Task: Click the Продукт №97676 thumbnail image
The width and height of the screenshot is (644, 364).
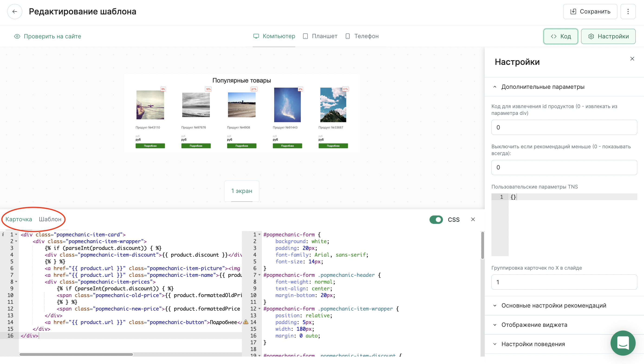Action: [x=196, y=105]
